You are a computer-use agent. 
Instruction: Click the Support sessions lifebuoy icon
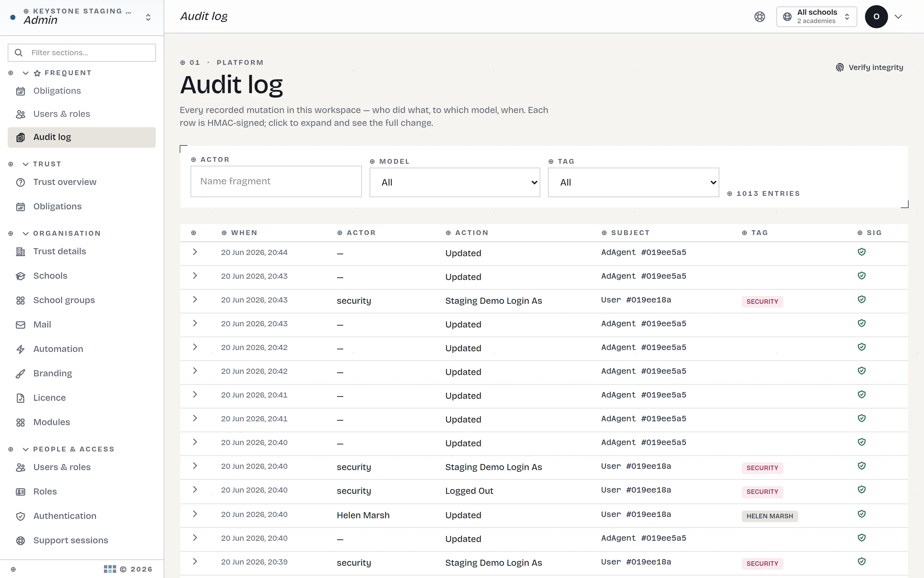coord(21,540)
